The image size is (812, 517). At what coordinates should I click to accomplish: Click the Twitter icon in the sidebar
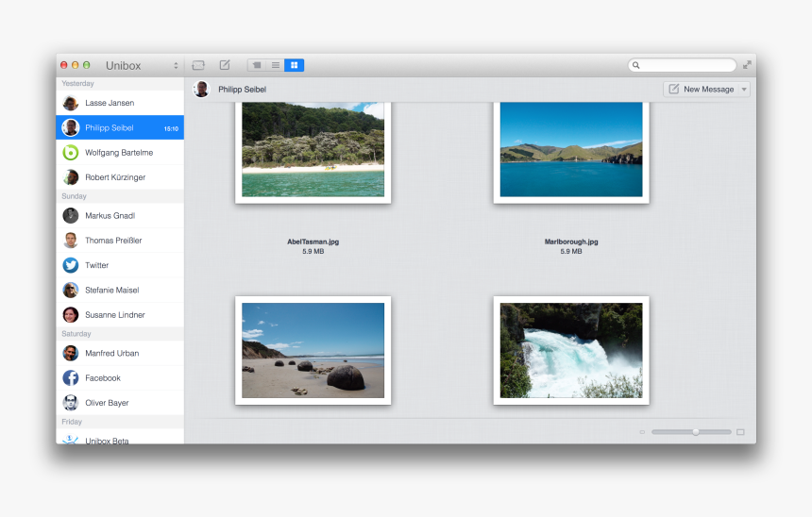(71, 265)
